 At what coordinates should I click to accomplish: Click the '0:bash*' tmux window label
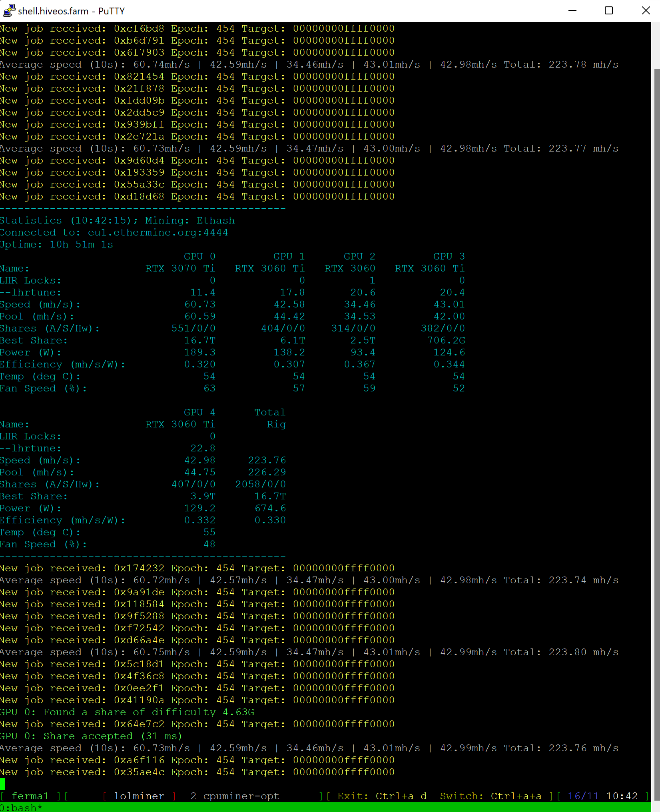21,808
